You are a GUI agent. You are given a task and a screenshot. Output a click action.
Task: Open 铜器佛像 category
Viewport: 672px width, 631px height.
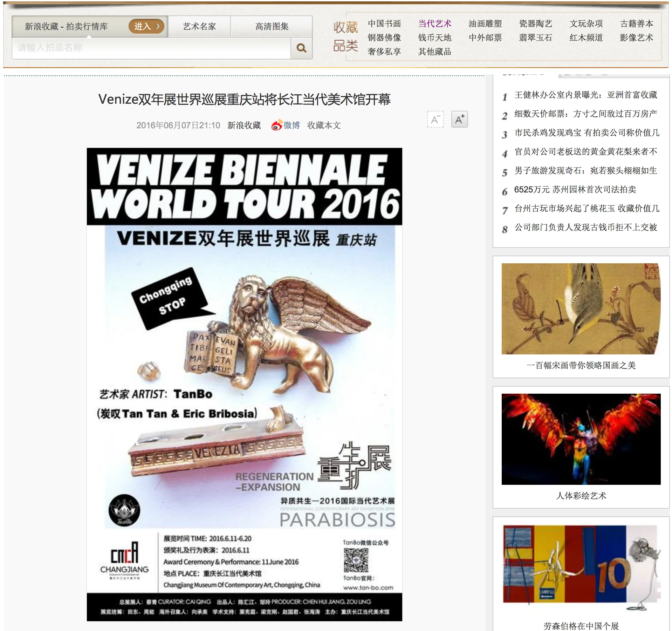click(x=384, y=38)
